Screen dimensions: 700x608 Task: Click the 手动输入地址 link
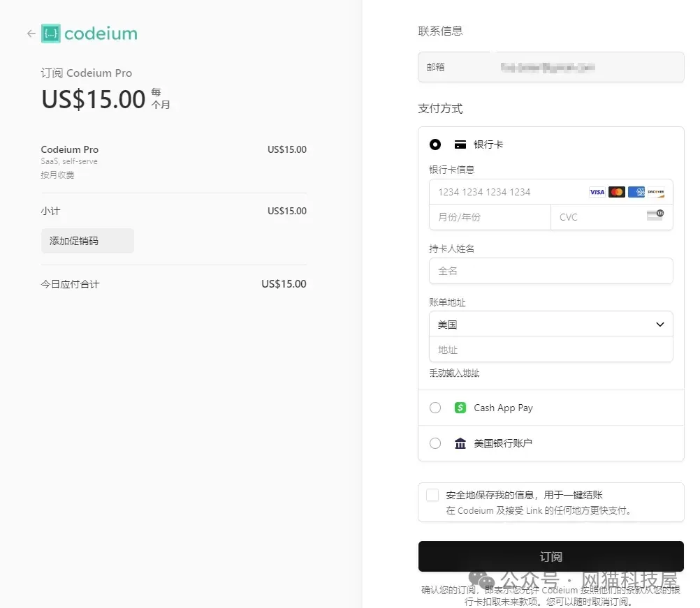pyautogui.click(x=454, y=373)
